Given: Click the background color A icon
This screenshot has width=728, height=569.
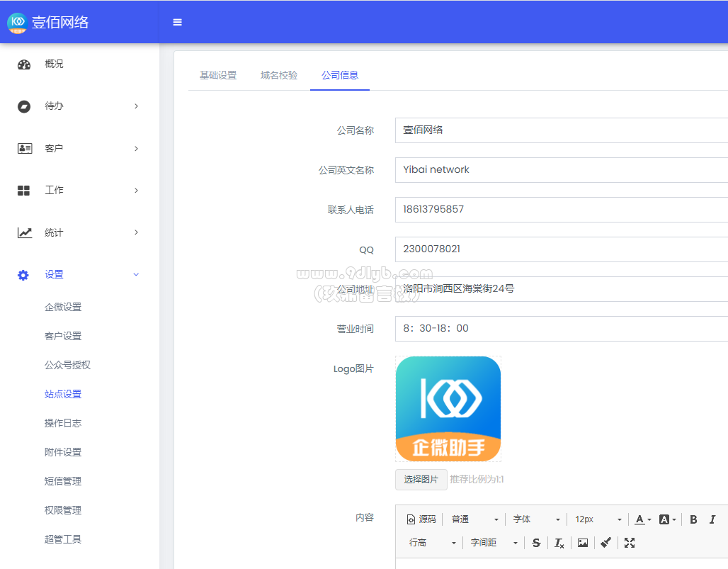Looking at the screenshot, I should [664, 519].
